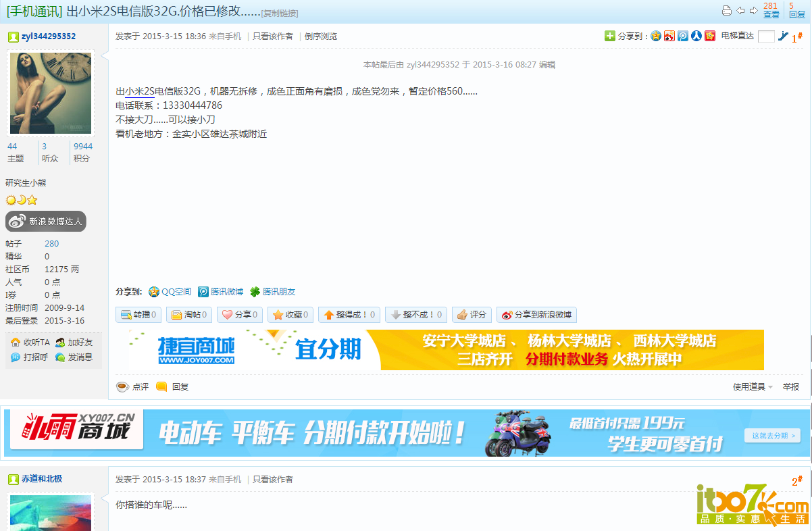
Task: Share to Sina Weibo via top red icon
Action: point(669,36)
